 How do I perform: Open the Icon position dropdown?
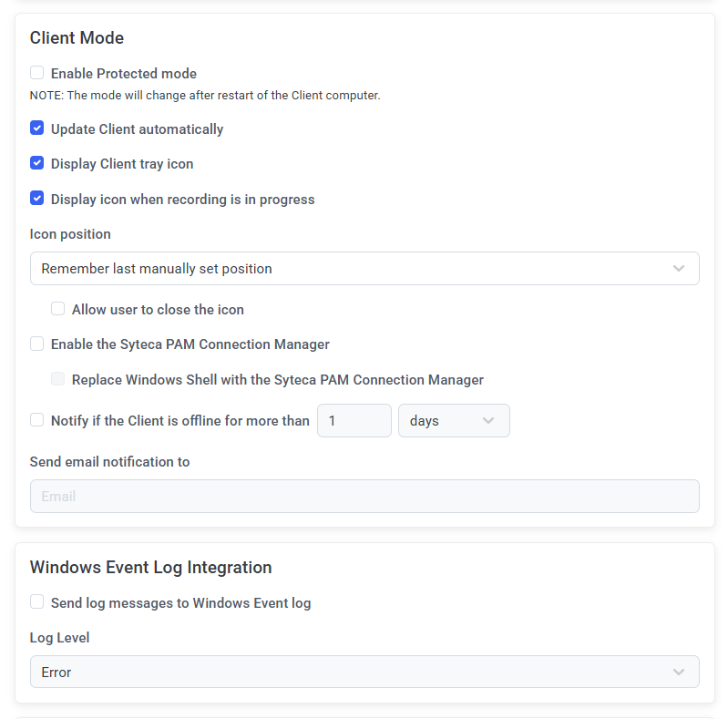point(364,269)
